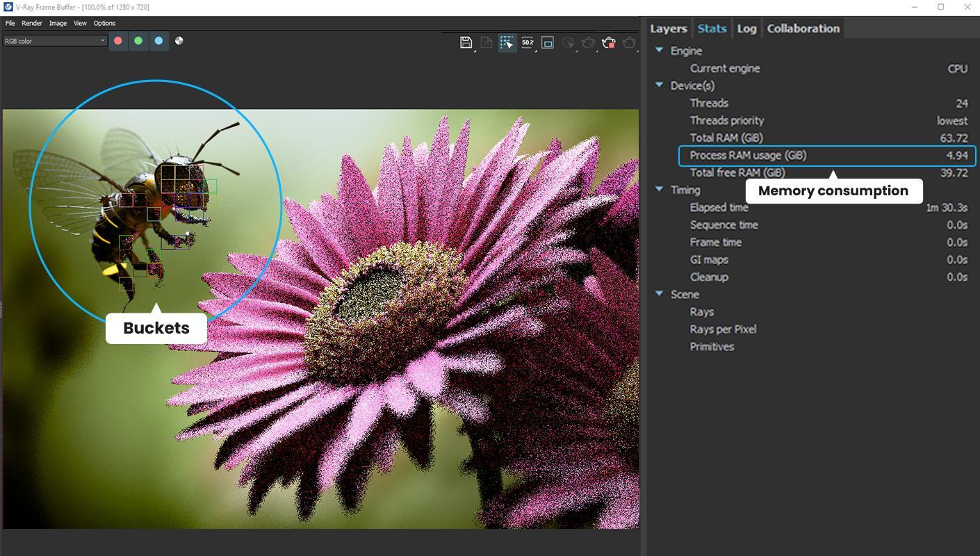The width and height of the screenshot is (980, 556).
Task: Click the stop render teapot icon
Action: tap(609, 42)
